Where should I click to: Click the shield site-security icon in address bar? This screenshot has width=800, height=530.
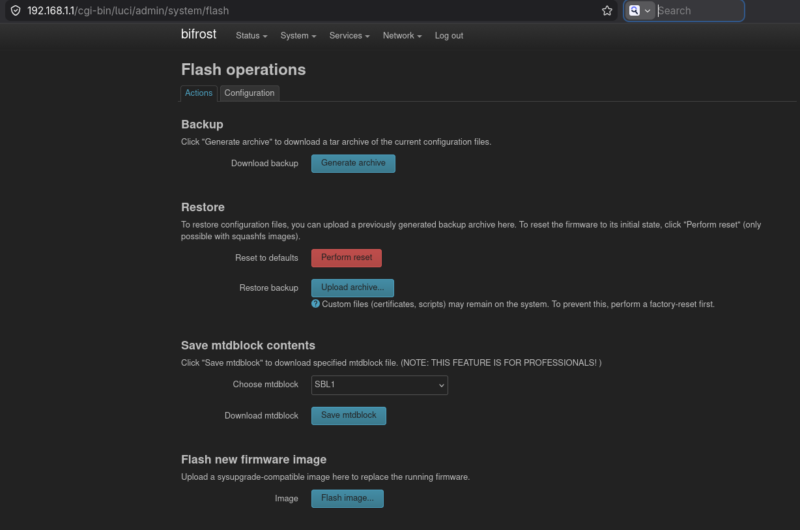[x=15, y=11]
